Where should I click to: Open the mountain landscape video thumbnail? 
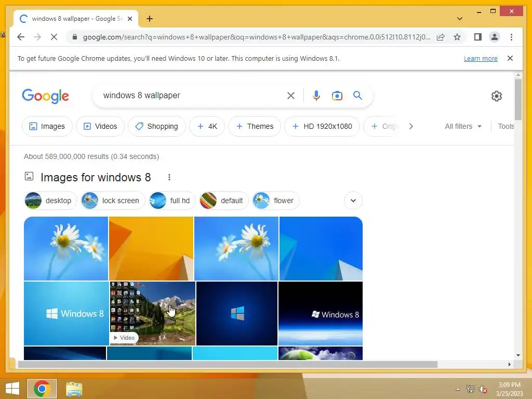click(x=152, y=313)
